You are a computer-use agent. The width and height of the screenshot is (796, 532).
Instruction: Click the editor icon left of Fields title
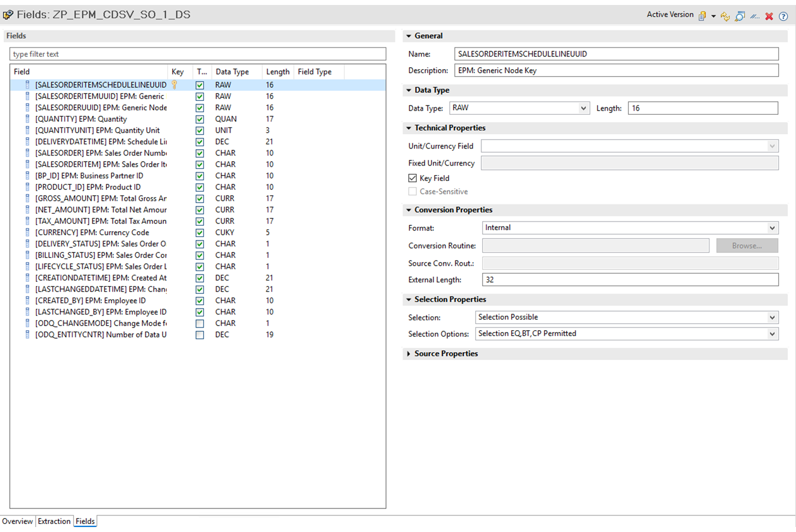point(8,15)
